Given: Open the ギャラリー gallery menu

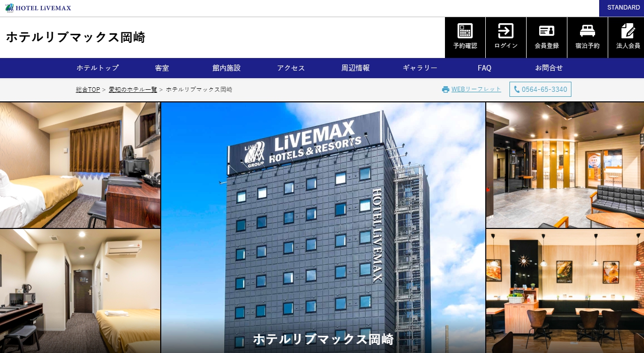Looking at the screenshot, I should coord(420,68).
